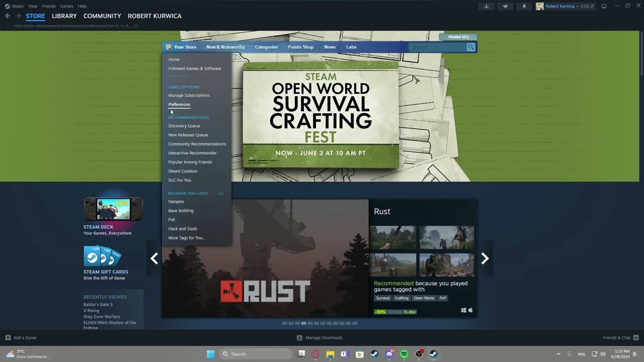Select the Base Building tag
The height and width of the screenshot is (362, 644).
point(181,211)
